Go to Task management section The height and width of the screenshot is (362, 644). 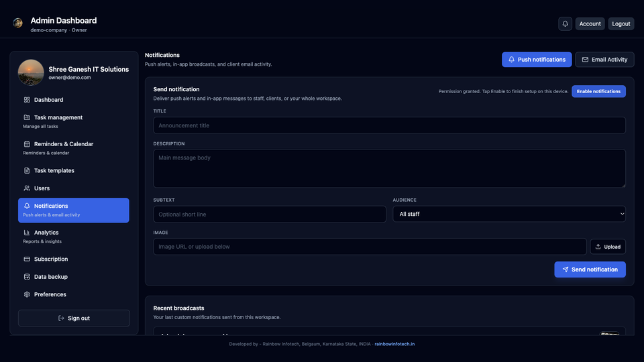click(74, 121)
